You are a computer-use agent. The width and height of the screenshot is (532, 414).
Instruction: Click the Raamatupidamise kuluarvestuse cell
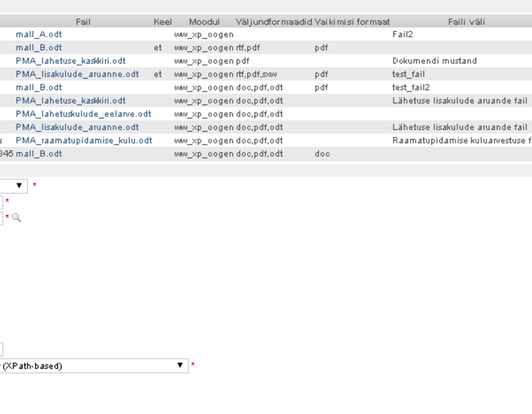point(462,140)
